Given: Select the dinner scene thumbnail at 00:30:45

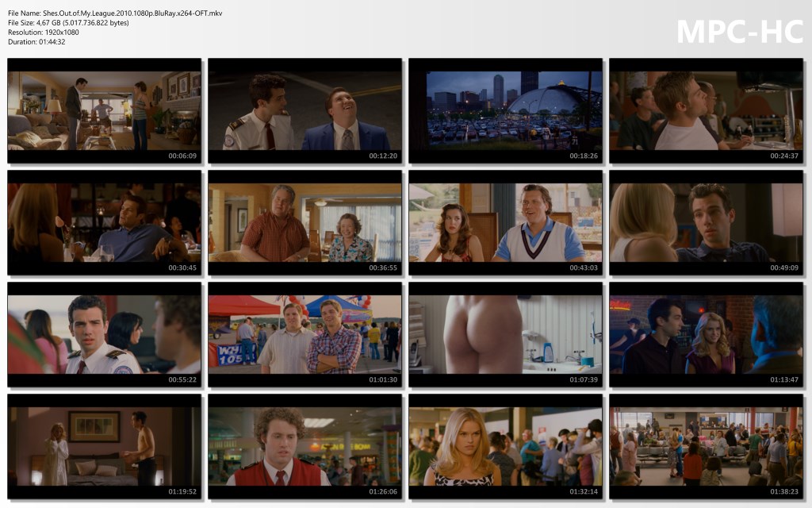Looking at the screenshot, I should [x=104, y=222].
